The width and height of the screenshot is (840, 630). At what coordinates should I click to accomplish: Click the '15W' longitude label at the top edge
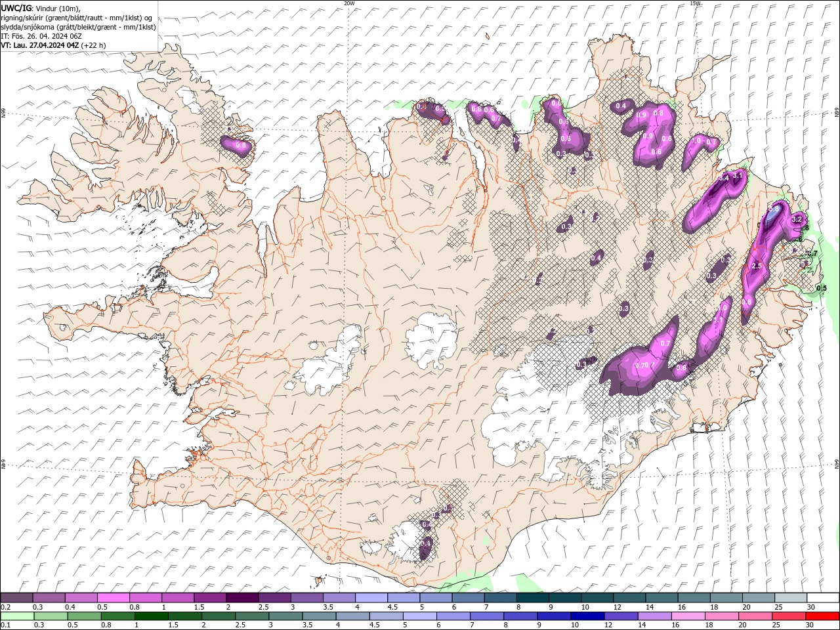click(695, 3)
